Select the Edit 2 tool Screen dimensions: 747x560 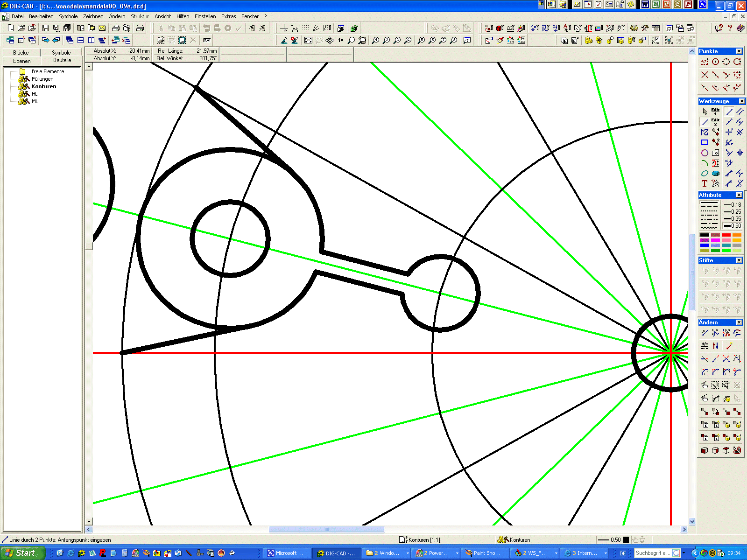715,122
